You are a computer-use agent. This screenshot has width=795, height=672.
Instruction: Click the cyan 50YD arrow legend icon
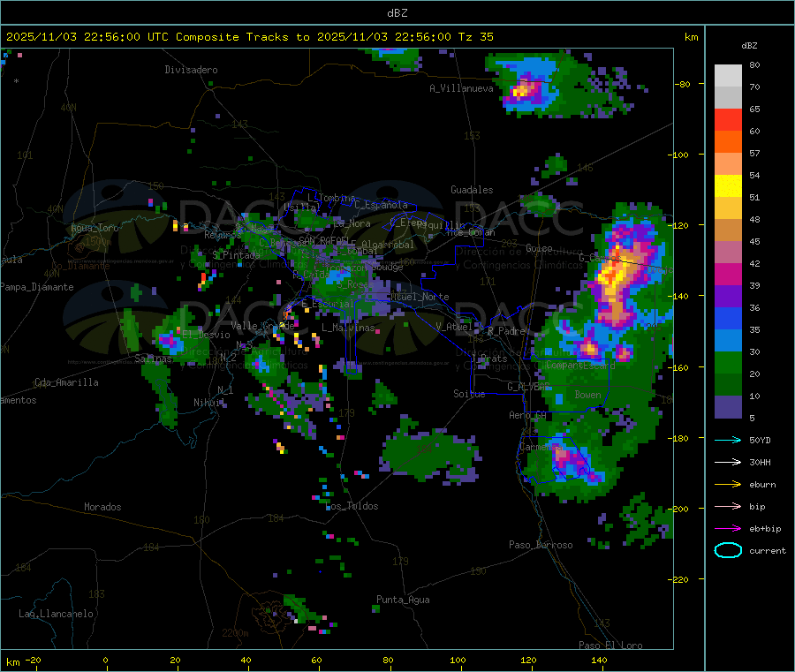point(728,440)
